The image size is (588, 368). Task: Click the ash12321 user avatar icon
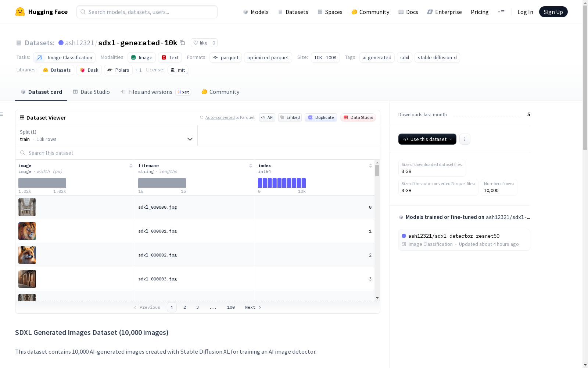(61, 43)
